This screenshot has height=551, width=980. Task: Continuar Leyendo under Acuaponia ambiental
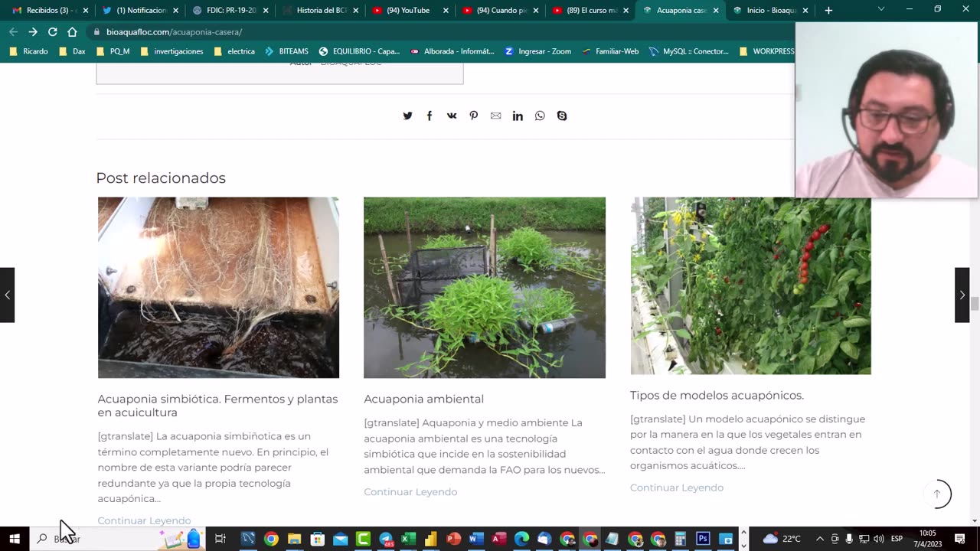(x=410, y=492)
